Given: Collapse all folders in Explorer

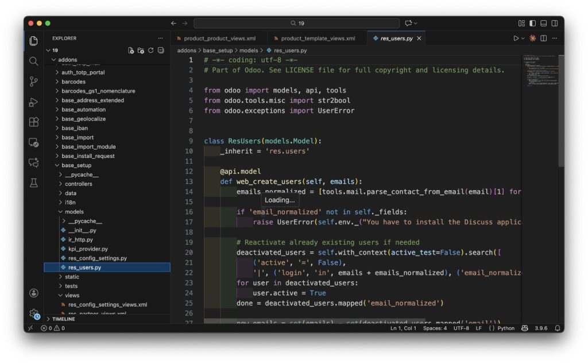Looking at the screenshot, I should pos(161,51).
